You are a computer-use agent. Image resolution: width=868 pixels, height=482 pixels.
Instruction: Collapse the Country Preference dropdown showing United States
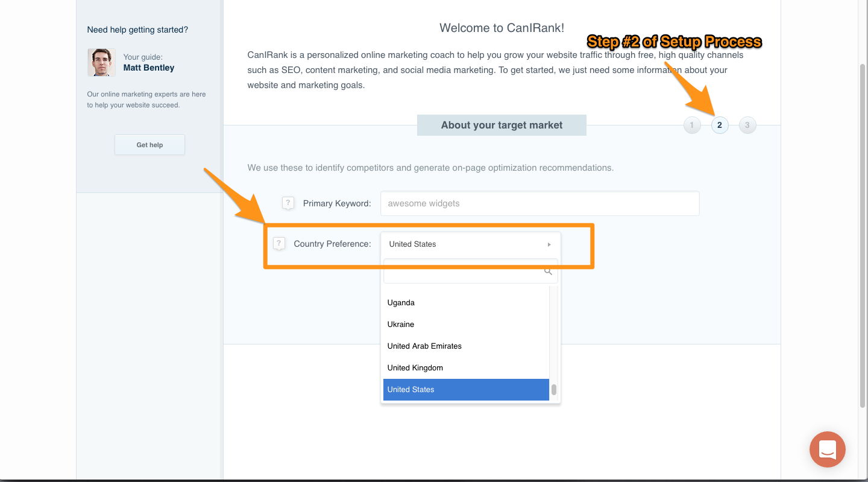coord(471,244)
